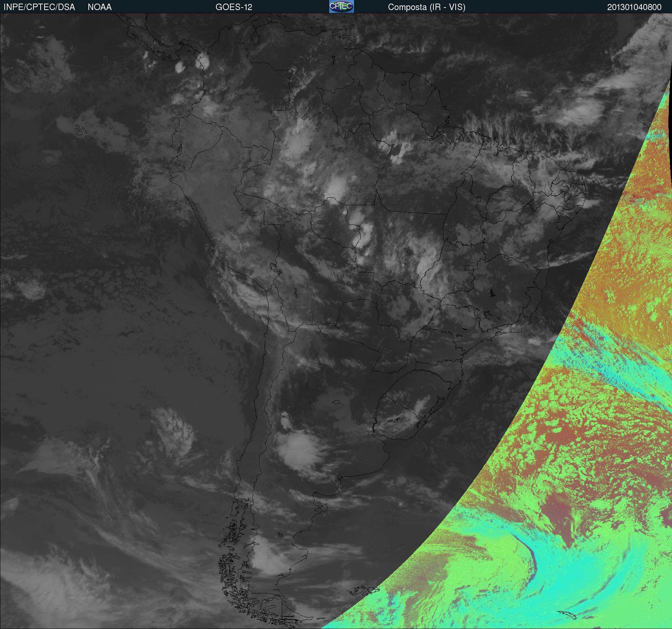Click the Composta (IR - VIS) title

click(427, 7)
